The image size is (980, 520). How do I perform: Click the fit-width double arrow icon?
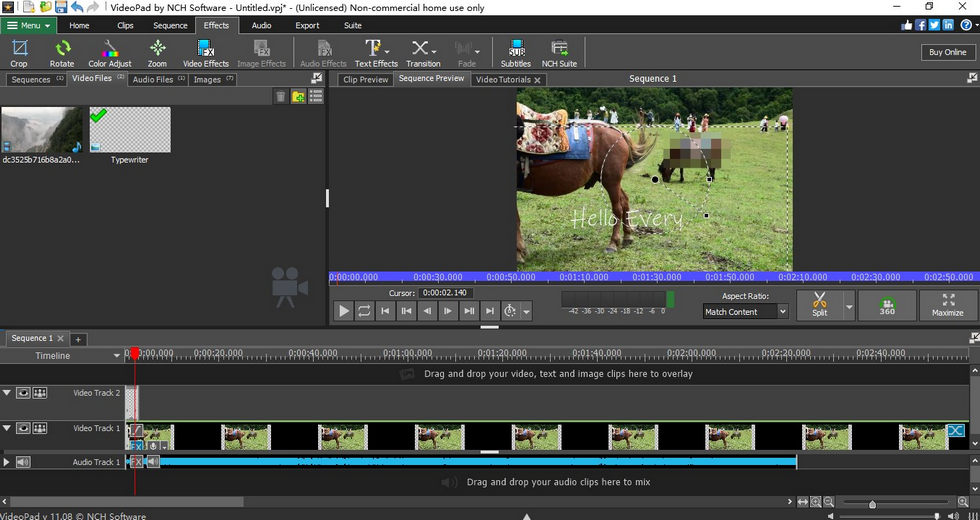pyautogui.click(x=803, y=502)
